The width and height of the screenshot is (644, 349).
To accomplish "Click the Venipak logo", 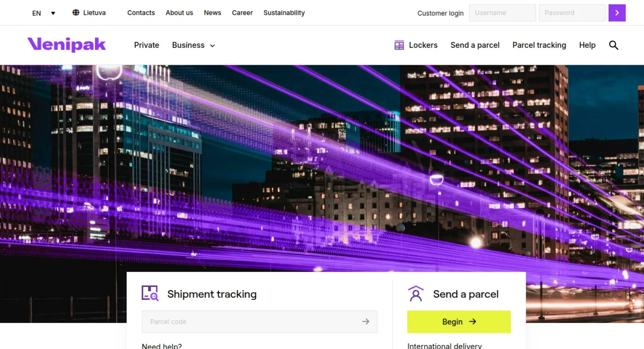I will [66, 45].
